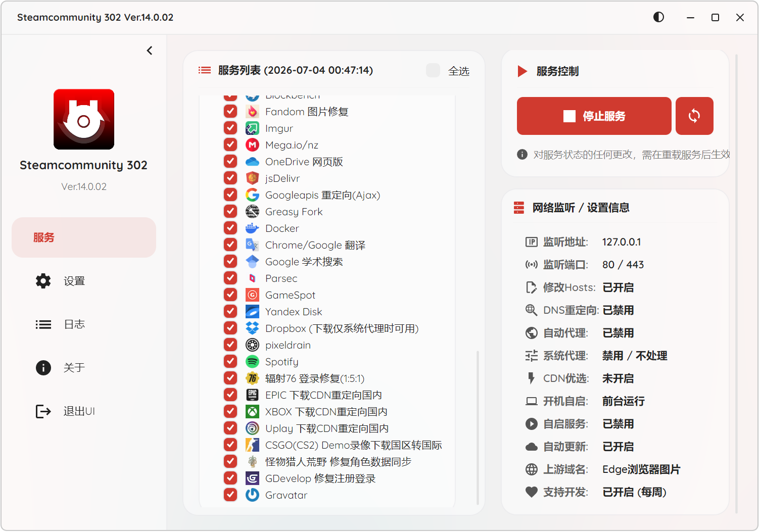Click the 开机自启 前台运行 value
This screenshot has height=532, width=759.
point(624,401)
